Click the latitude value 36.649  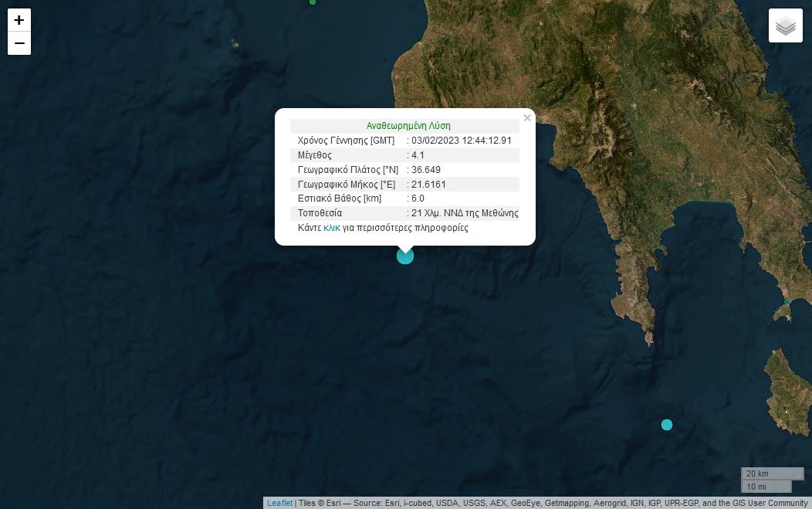click(x=426, y=169)
